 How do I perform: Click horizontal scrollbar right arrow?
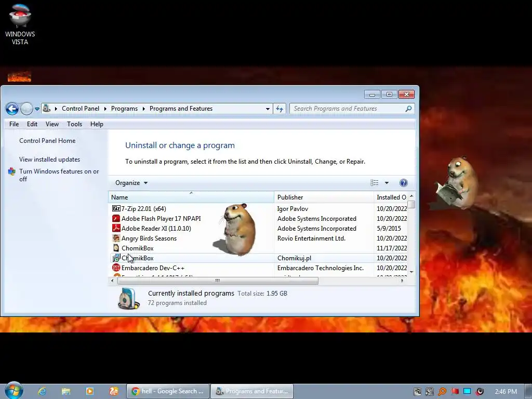[x=402, y=281]
